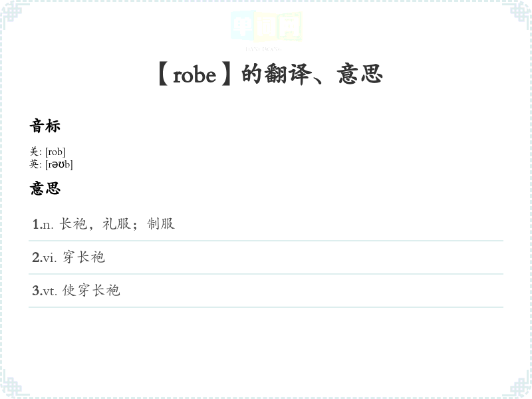This screenshot has height=399, width=532.
Task: Click the number 2. before the vi. entry
Action: point(37,257)
